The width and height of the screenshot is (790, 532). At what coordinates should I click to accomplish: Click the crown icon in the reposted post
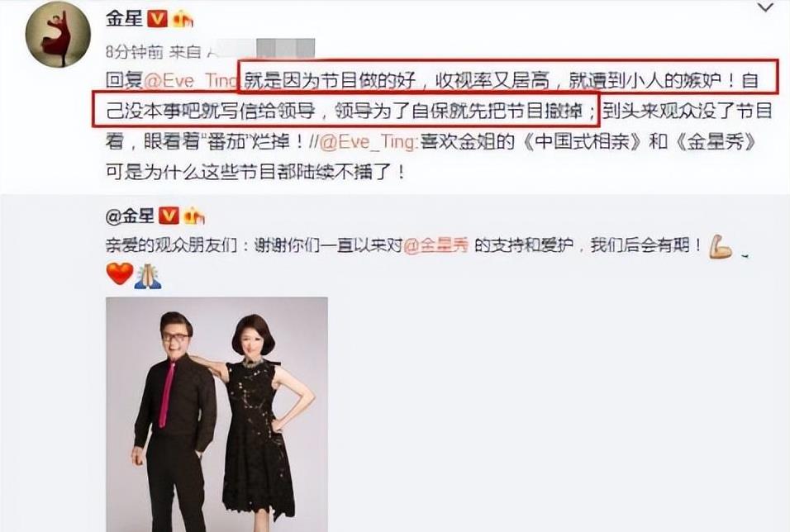click(194, 216)
